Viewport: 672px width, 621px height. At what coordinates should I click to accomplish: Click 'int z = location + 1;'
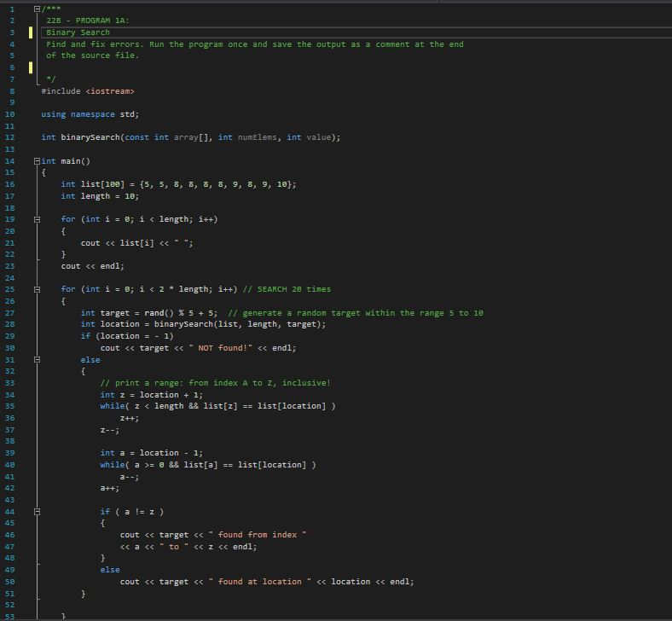[x=152, y=395]
